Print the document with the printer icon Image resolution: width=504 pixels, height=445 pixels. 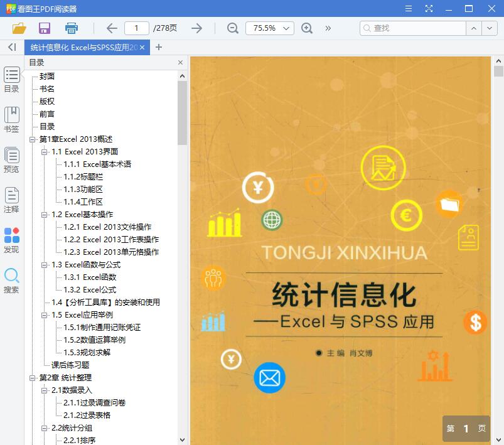coord(72,28)
